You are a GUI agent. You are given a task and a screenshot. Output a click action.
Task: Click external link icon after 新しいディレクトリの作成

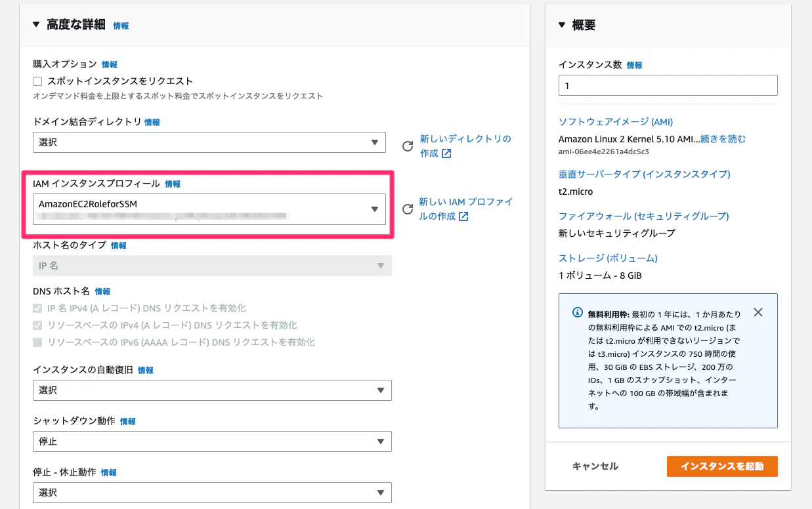coord(447,153)
